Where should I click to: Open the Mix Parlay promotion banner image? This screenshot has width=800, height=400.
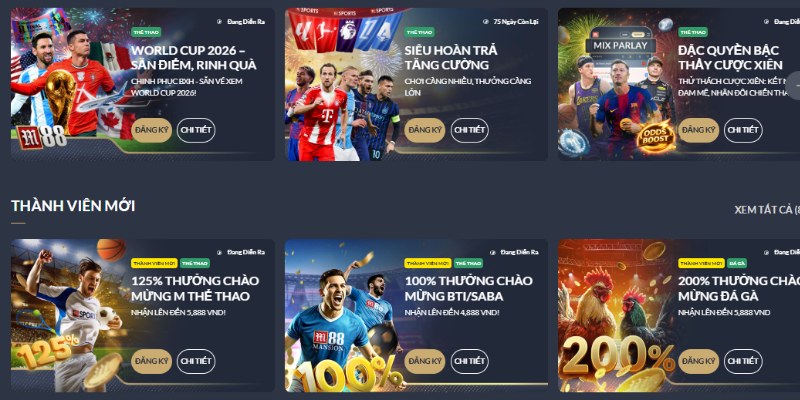616,84
